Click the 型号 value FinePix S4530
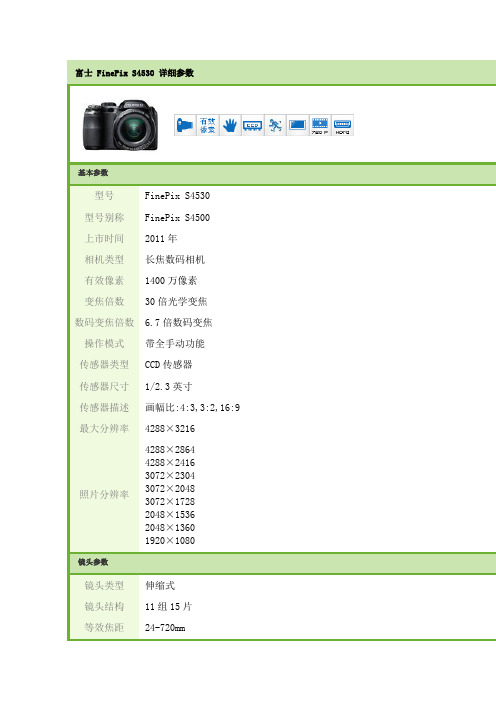This screenshot has height=702, width=496. coord(177,196)
